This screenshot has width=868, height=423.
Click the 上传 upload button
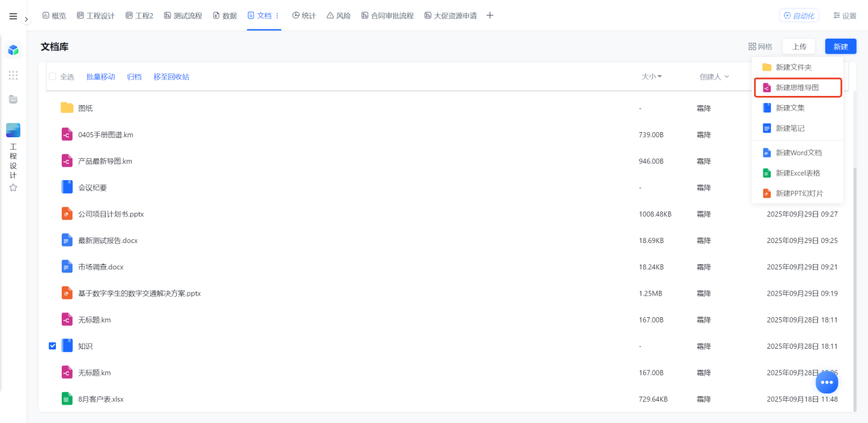[x=799, y=47]
